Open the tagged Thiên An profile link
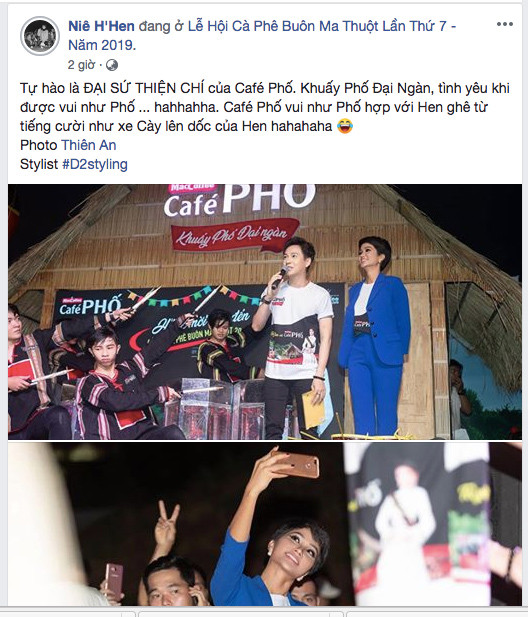The image size is (528, 617). click(89, 145)
